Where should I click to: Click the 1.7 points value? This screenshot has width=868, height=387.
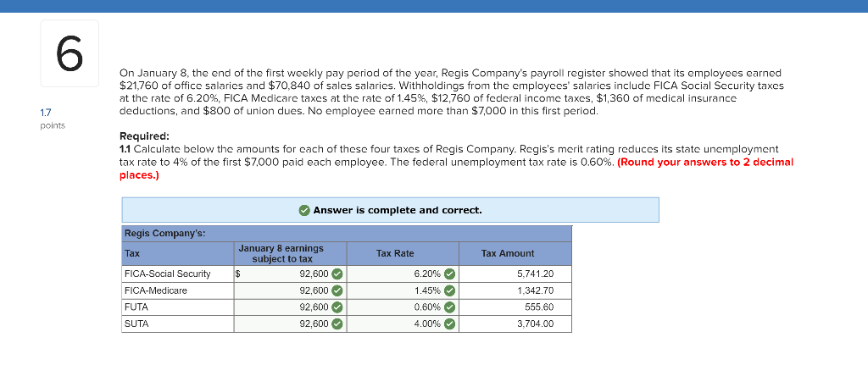[x=46, y=113]
